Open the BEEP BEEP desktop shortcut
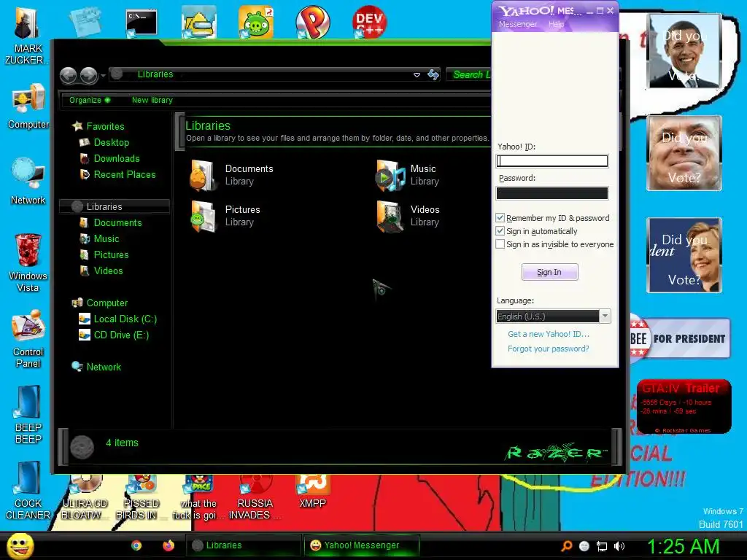This screenshot has width=747, height=560. click(28, 415)
